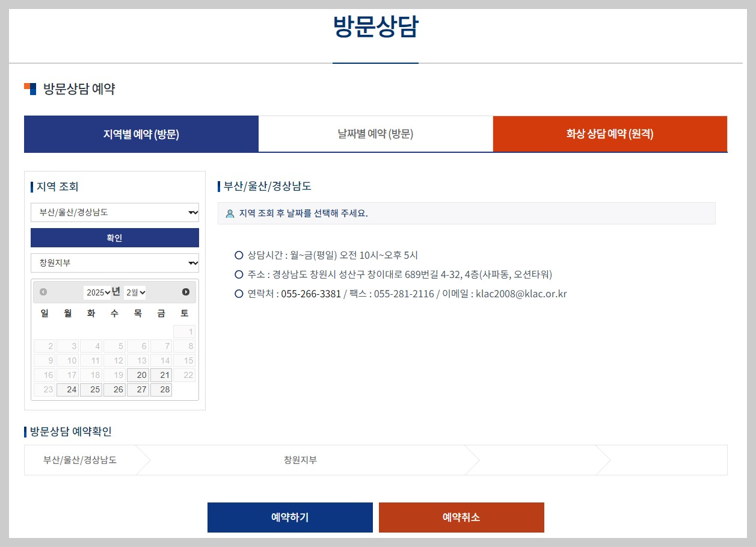Click the 확인 button
Screen dimensions: 756x547
[115, 238]
